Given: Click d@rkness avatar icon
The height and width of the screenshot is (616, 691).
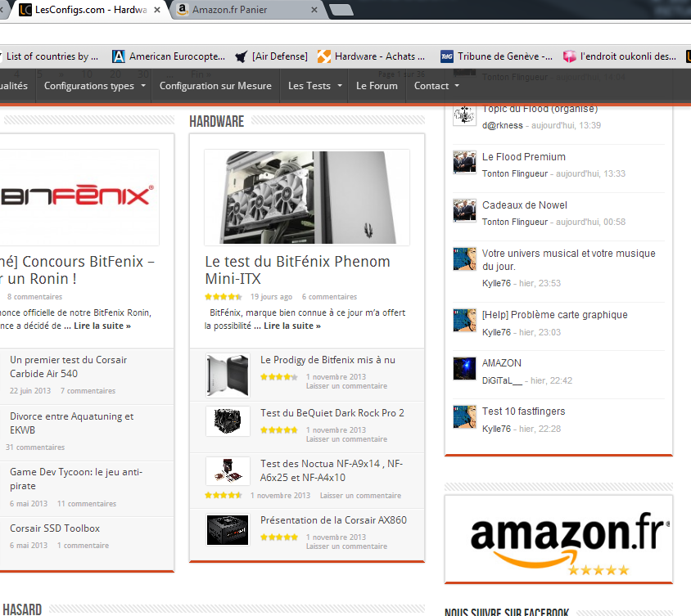Looking at the screenshot, I should (x=464, y=115).
